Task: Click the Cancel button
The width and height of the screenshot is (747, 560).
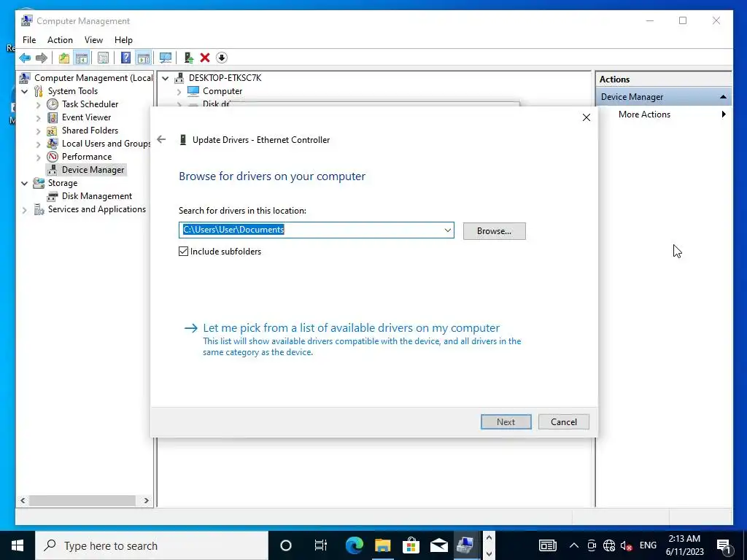Action: (x=564, y=422)
